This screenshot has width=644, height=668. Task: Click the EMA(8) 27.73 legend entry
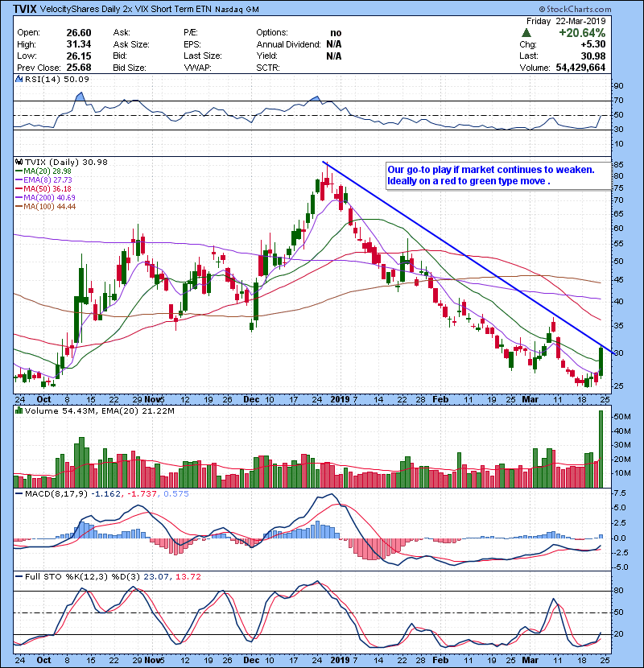click(x=44, y=180)
